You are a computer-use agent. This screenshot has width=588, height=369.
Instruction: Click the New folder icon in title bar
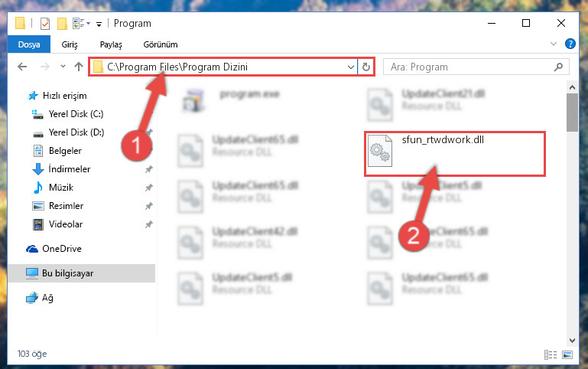click(x=62, y=24)
